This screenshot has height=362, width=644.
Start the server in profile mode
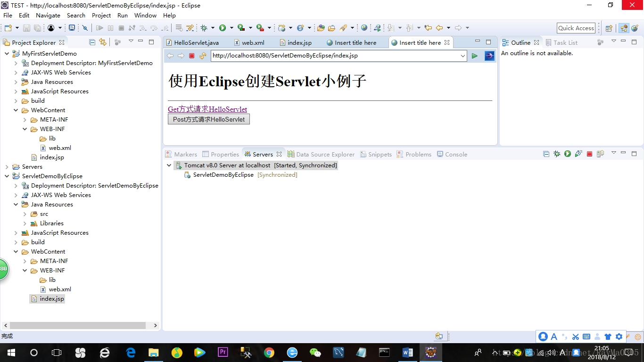[x=578, y=154]
